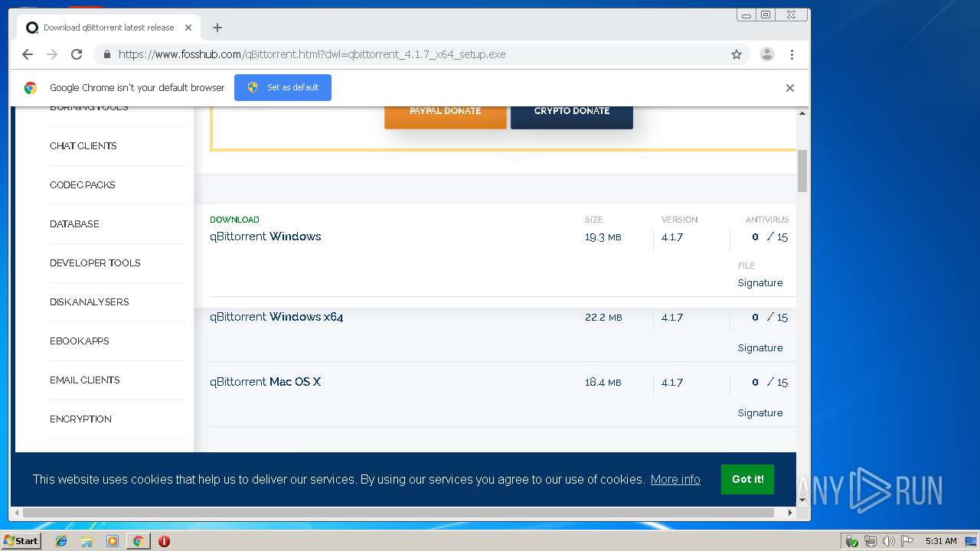This screenshot has height=551, width=980.
Task: Download qBittorrent Windows installer
Action: [x=266, y=236]
